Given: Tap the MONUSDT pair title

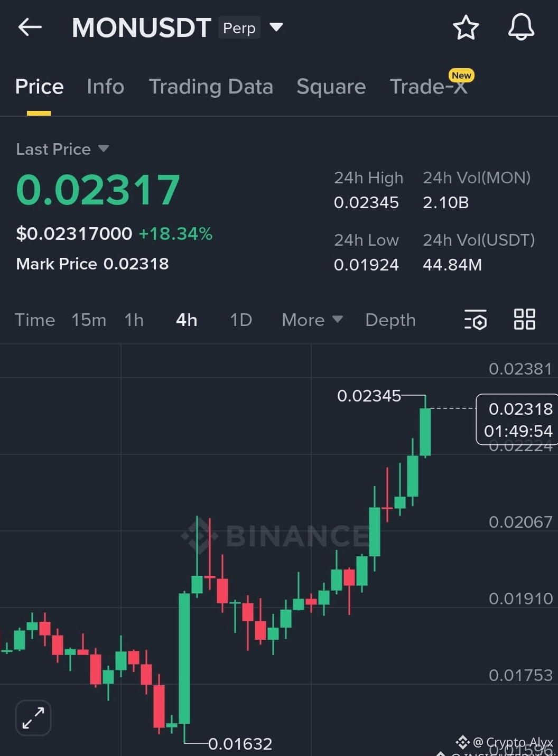Looking at the screenshot, I should [x=142, y=27].
